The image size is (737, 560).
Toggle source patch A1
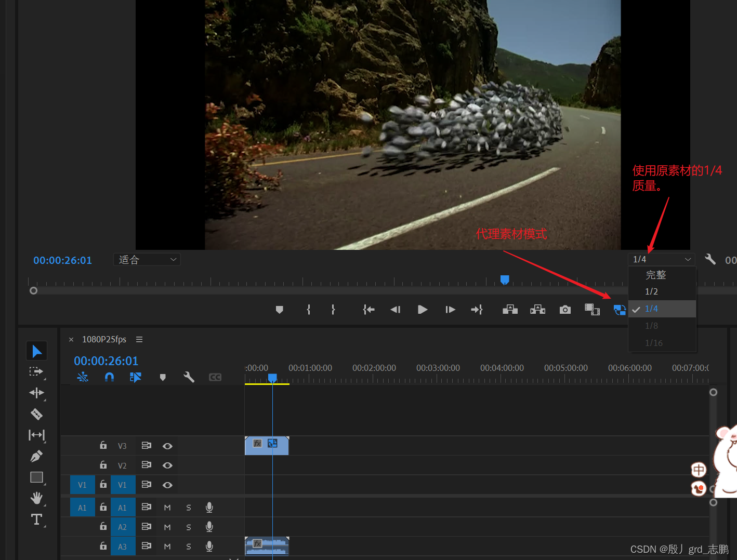tap(82, 508)
